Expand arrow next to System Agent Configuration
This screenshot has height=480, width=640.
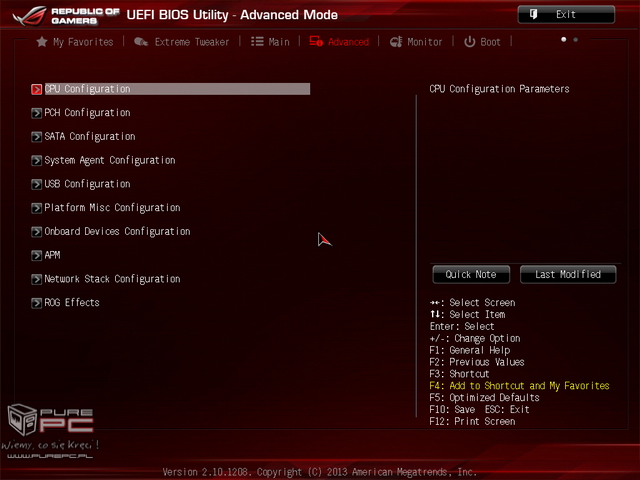click(37, 160)
